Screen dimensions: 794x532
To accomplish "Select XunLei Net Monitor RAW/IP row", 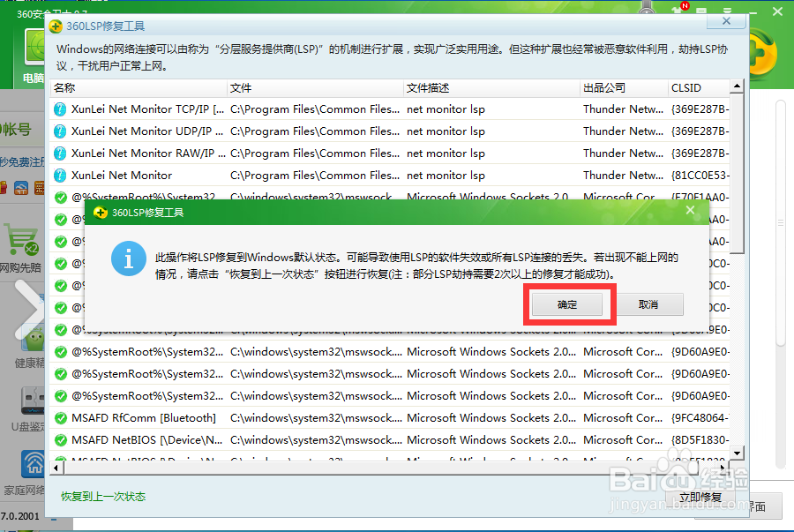I will [390, 153].
